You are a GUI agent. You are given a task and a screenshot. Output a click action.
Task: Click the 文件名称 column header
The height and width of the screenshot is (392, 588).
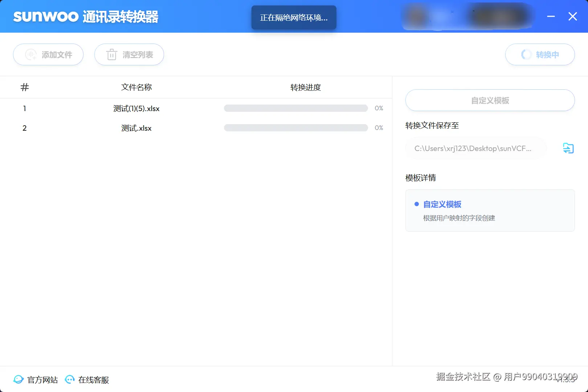[x=136, y=87]
